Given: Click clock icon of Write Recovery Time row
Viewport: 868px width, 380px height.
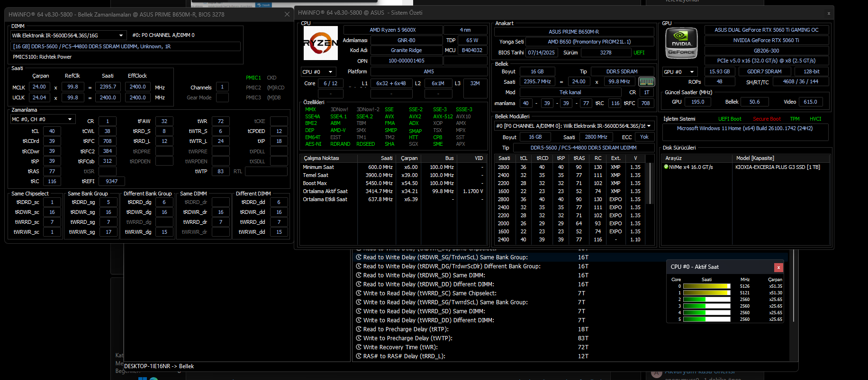Looking at the screenshot, I should tap(359, 347).
